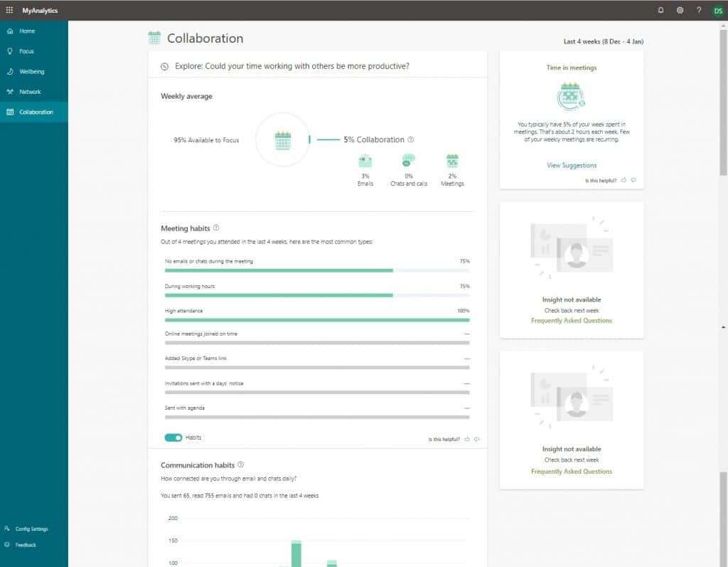Click info icon beside 5% Collaboration

(x=411, y=140)
